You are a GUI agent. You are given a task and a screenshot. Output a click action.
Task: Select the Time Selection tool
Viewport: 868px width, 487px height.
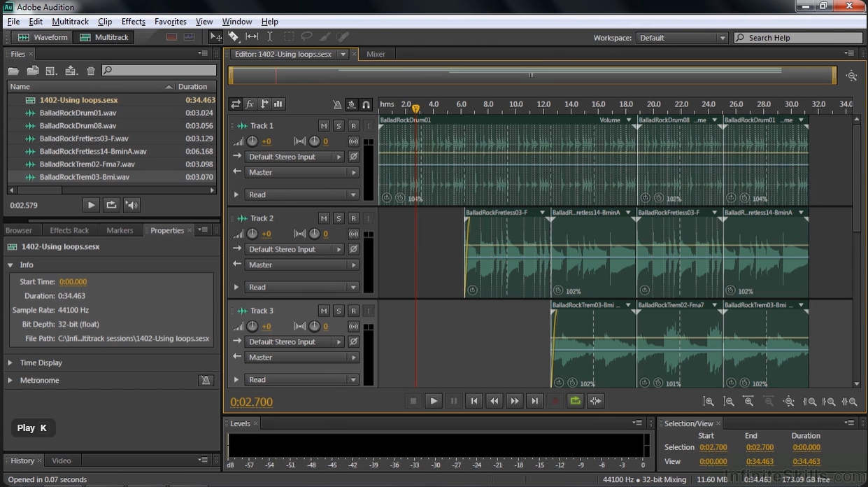click(269, 37)
